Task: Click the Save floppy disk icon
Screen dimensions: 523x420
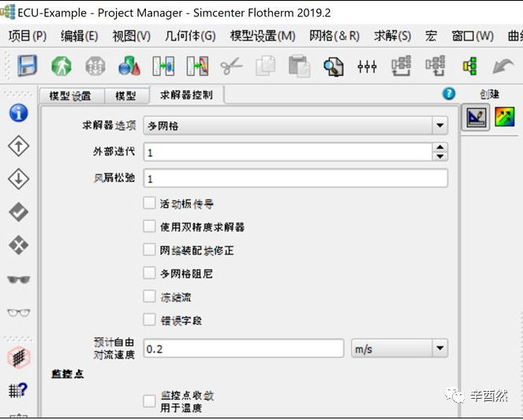Action: click(x=28, y=66)
